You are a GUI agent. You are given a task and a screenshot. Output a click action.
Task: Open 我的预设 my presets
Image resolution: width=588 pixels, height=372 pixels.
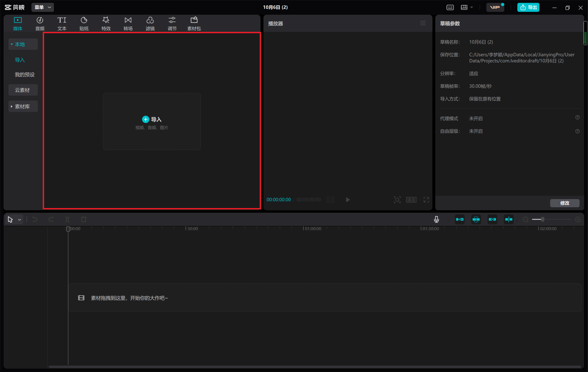(25, 75)
